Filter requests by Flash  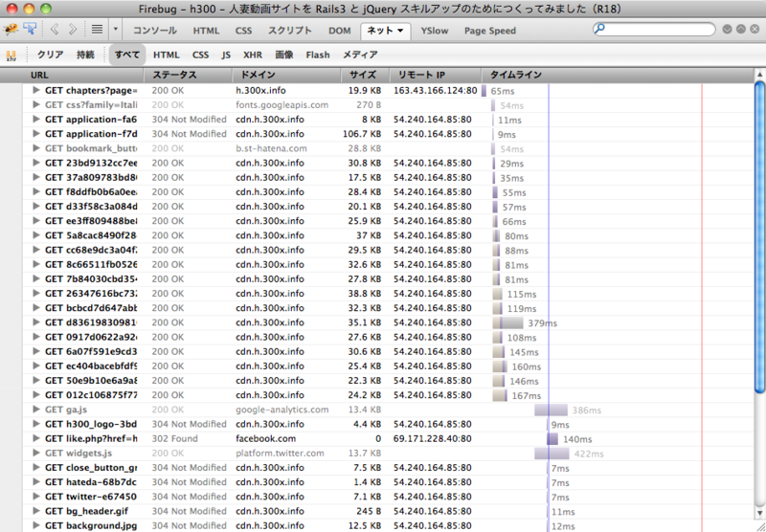point(318,55)
